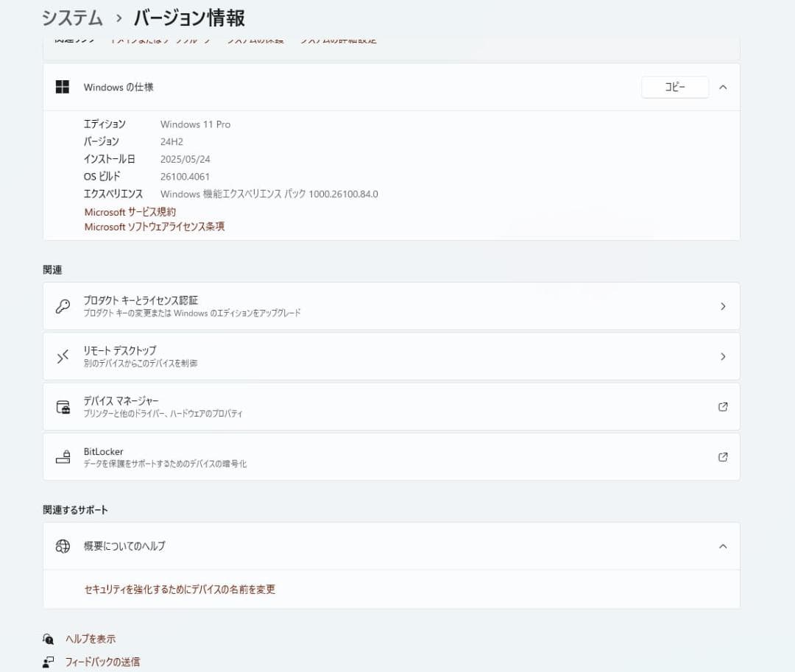Click セキュリティを強化するためにデバイスの名前を変更
Screen dimensions: 795x672
pos(180,589)
